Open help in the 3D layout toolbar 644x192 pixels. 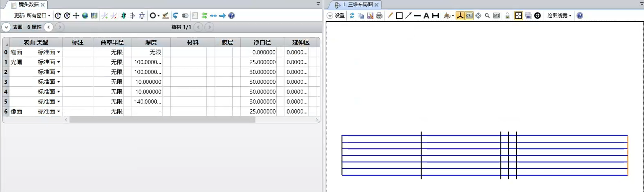580,15
